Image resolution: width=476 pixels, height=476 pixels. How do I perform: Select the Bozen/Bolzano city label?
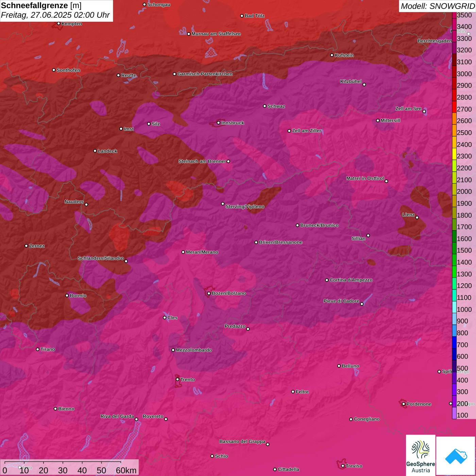[228, 293]
